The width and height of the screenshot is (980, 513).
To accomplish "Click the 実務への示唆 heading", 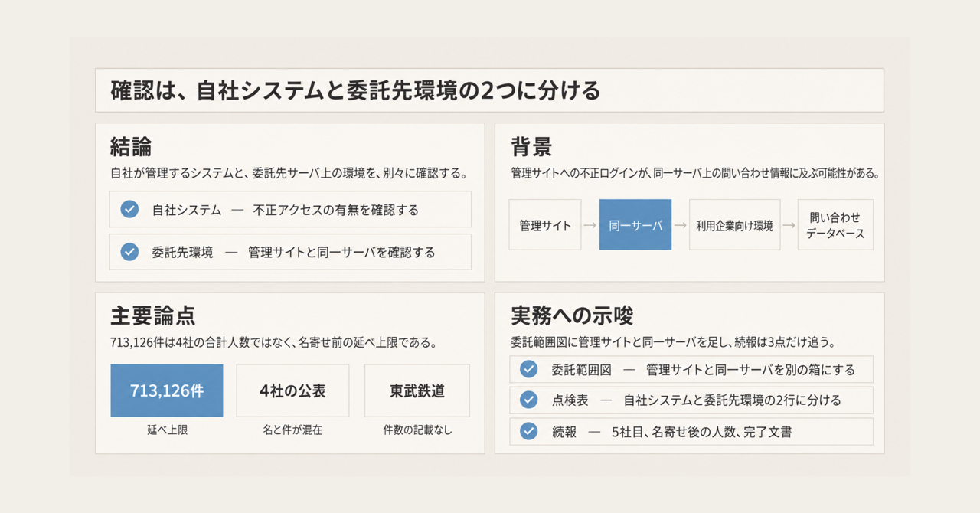I will pos(572,315).
